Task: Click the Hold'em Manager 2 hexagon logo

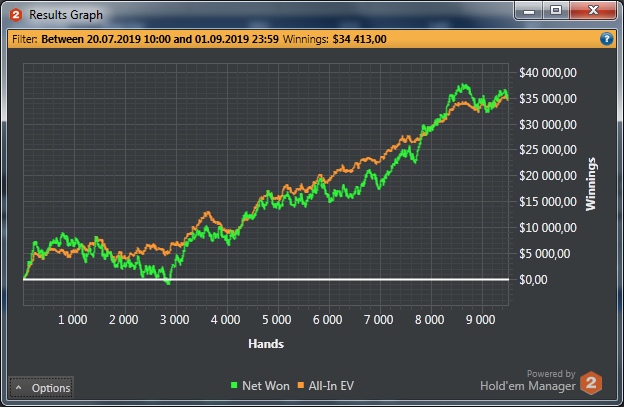Action: tap(591, 383)
